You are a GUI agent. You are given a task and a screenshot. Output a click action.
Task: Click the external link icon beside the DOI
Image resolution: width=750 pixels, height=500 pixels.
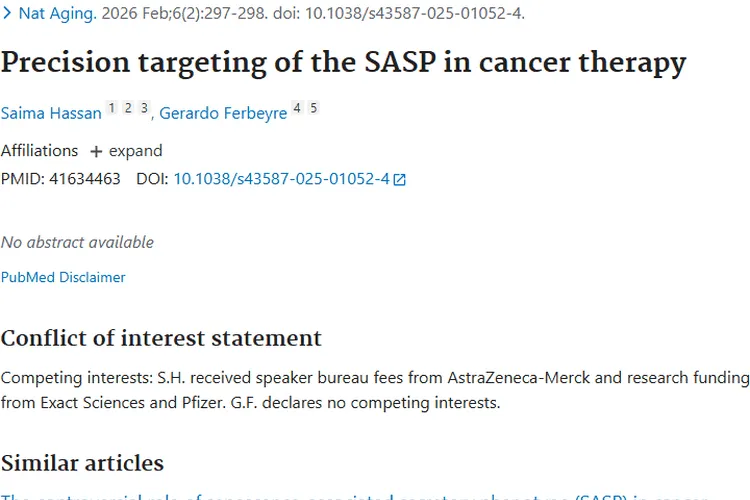[x=400, y=180]
